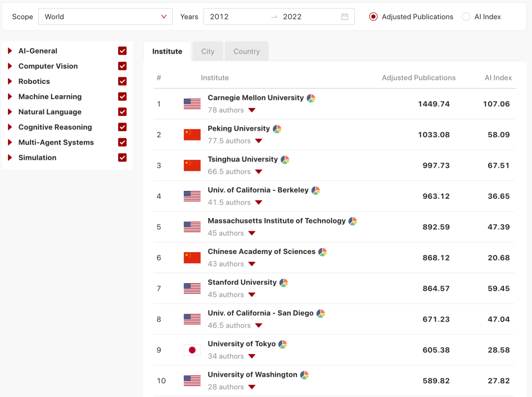Click the calendar icon in Years field
This screenshot has width=532, height=397.
pos(345,17)
